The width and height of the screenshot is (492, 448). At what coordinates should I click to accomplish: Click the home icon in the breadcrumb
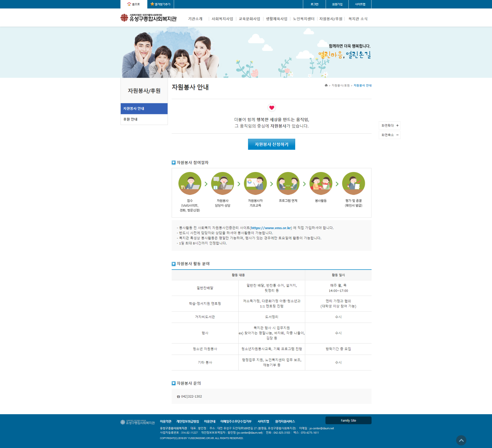click(x=326, y=85)
